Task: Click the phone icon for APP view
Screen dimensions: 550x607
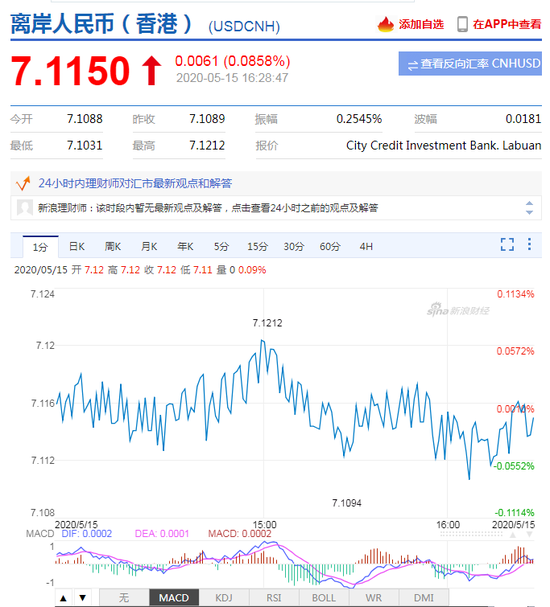Action: point(462,24)
